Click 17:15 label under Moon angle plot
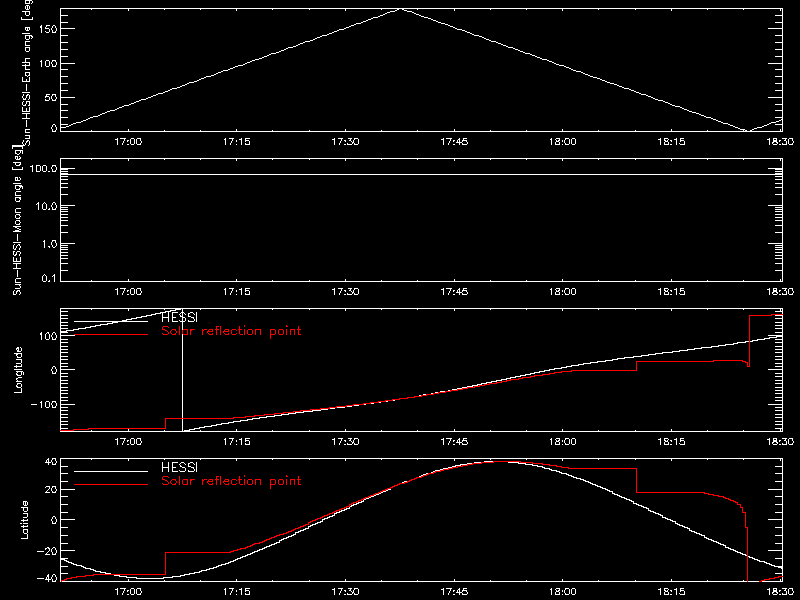 point(237,292)
